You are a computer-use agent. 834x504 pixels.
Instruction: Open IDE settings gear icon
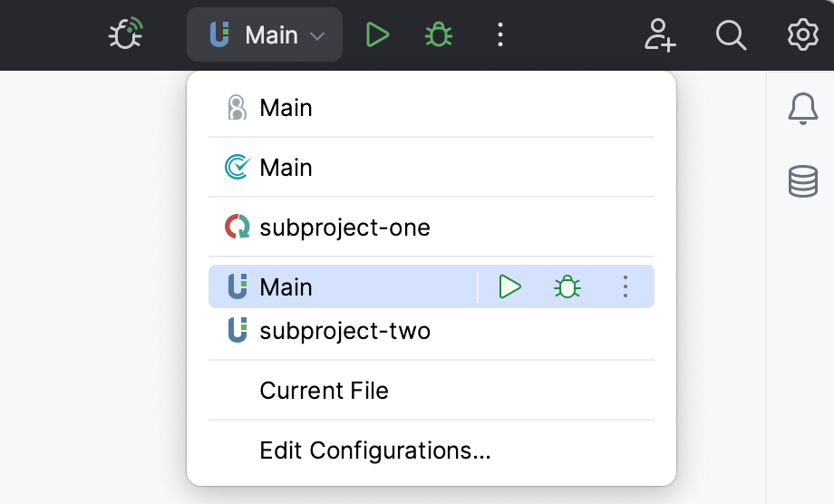click(x=802, y=35)
